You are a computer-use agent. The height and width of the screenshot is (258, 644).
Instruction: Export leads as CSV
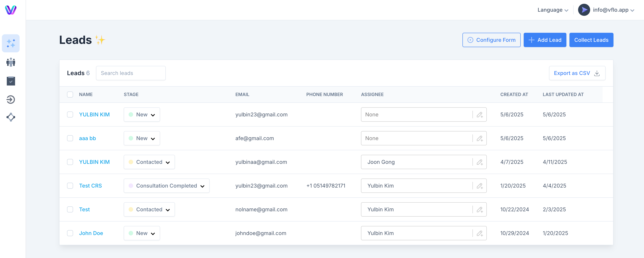coord(577,73)
